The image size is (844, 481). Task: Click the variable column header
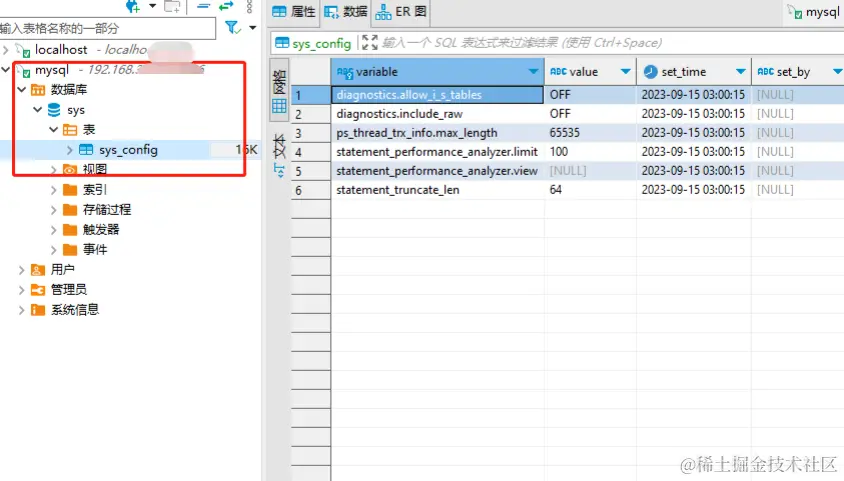[437, 72]
